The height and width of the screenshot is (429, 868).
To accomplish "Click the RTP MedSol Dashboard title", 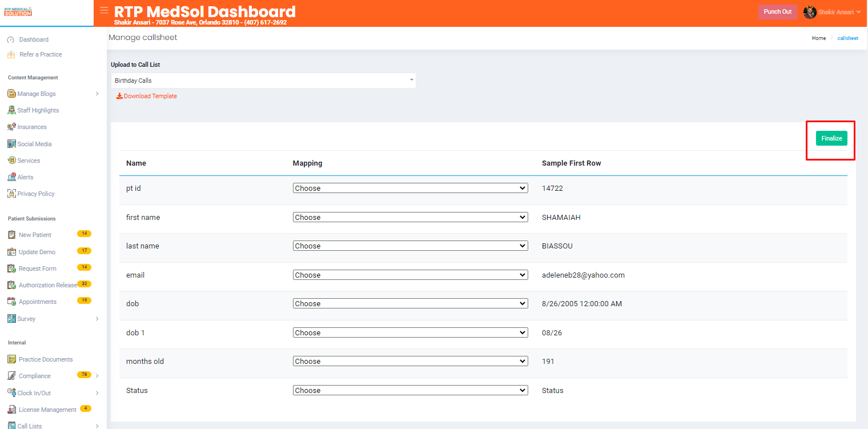I will tap(205, 11).
